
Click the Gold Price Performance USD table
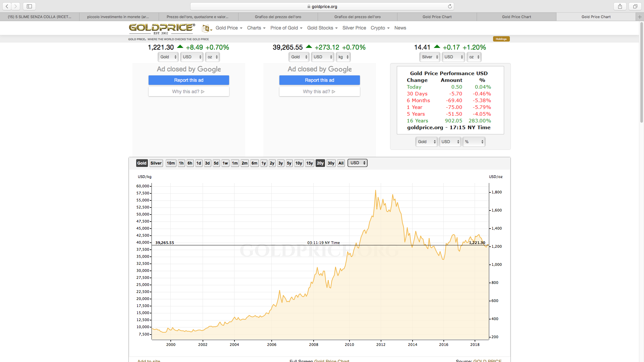click(x=450, y=100)
